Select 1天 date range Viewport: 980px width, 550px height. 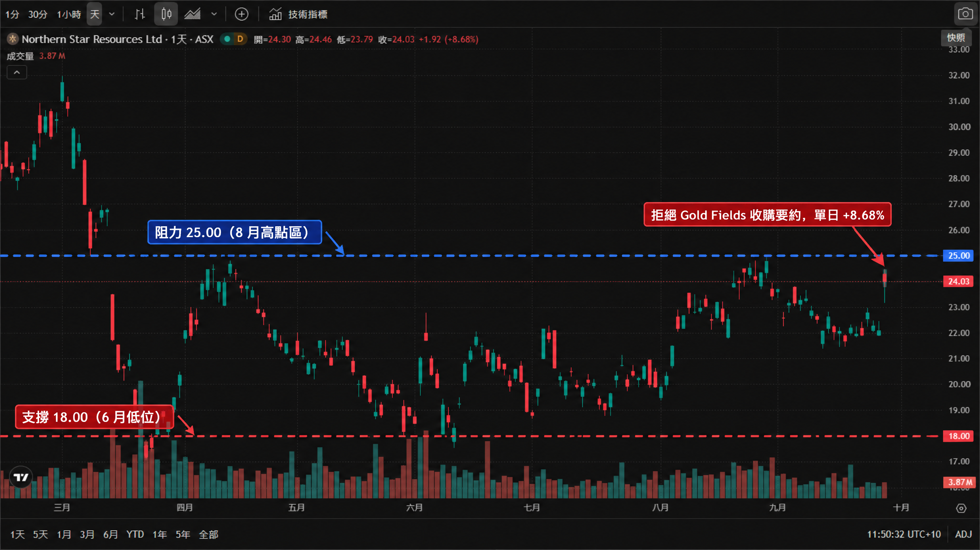(18, 534)
